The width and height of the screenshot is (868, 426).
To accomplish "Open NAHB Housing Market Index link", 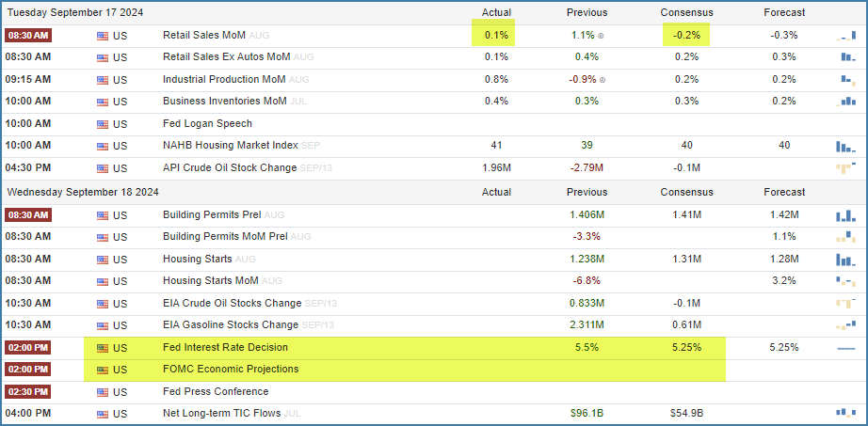I will pyautogui.click(x=231, y=146).
